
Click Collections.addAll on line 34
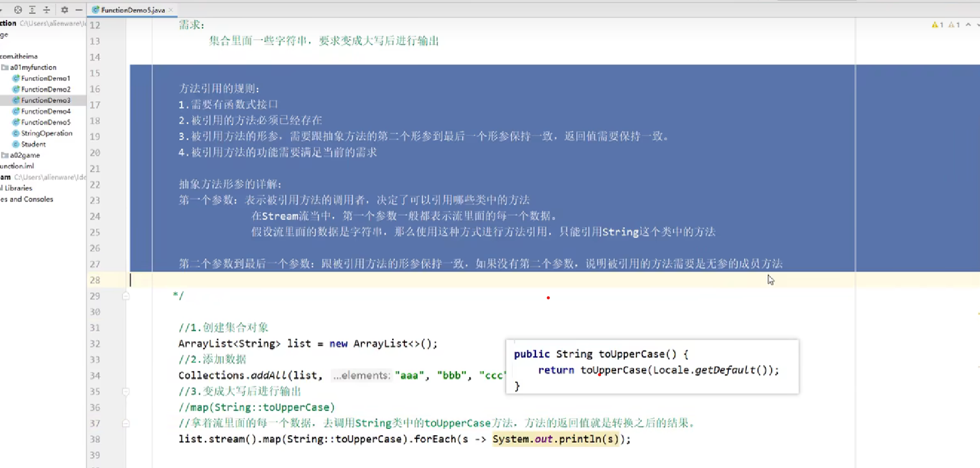click(232, 375)
